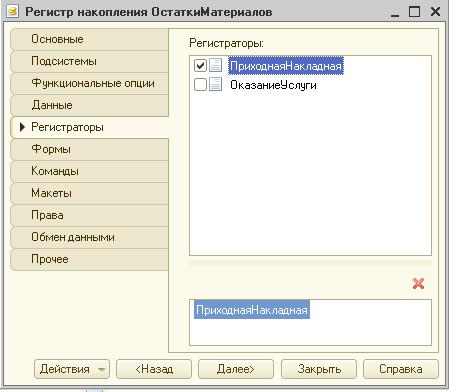The image size is (449, 392).
Task: Open the Действия dropdown menu
Action: tap(72, 369)
